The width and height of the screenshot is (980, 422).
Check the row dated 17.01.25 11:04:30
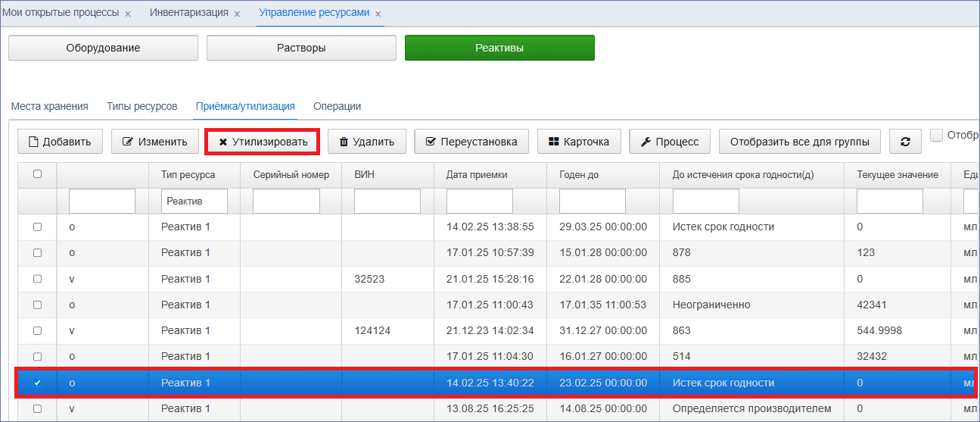click(37, 356)
